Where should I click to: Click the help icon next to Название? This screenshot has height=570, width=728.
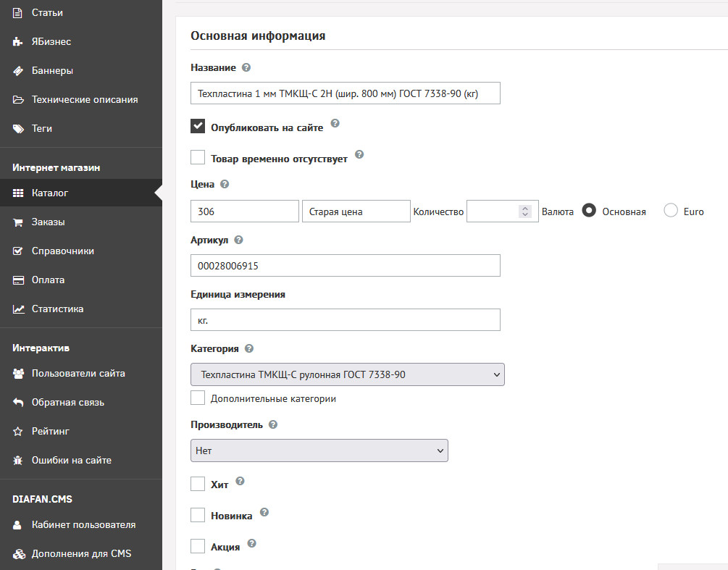pos(246,67)
